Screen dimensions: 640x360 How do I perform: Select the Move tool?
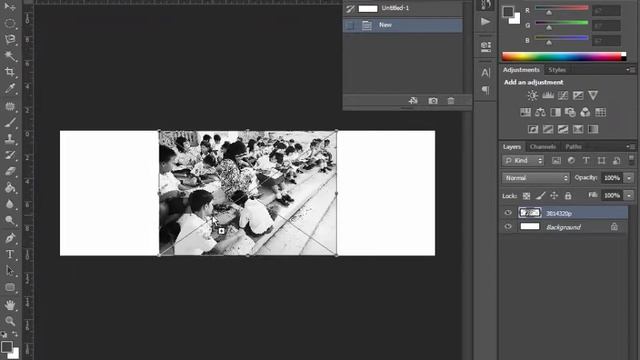10,7
